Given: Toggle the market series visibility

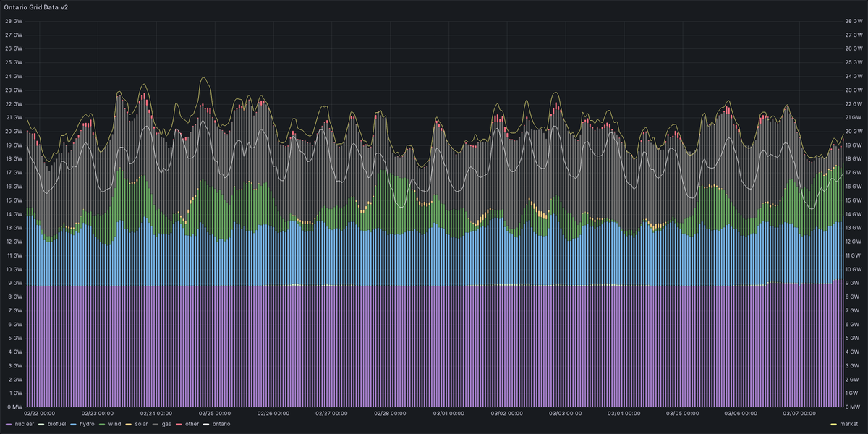Looking at the screenshot, I should tap(851, 425).
